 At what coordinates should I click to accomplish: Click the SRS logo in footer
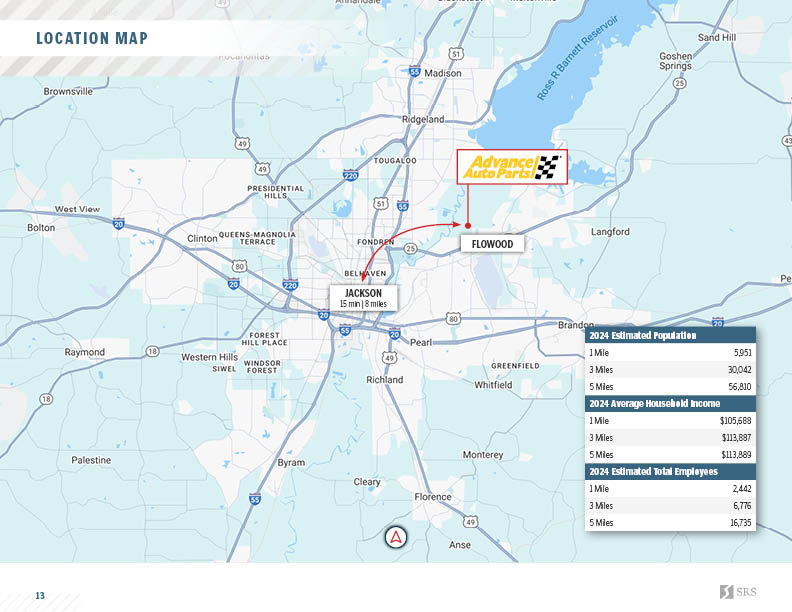[738, 592]
